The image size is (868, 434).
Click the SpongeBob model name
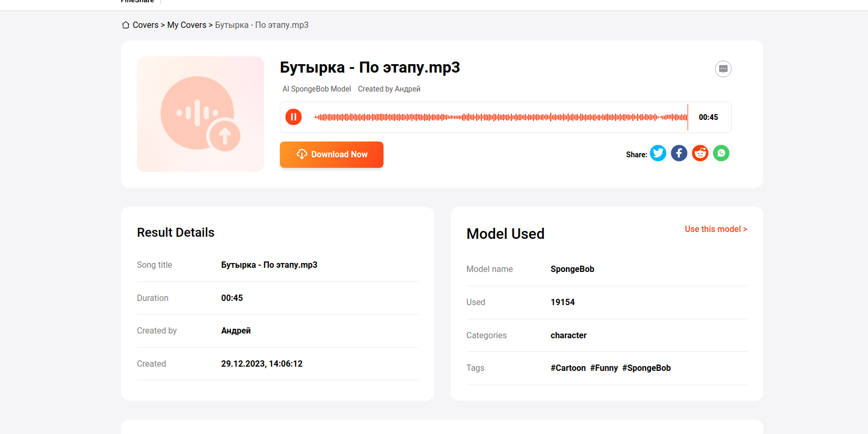[x=572, y=269]
